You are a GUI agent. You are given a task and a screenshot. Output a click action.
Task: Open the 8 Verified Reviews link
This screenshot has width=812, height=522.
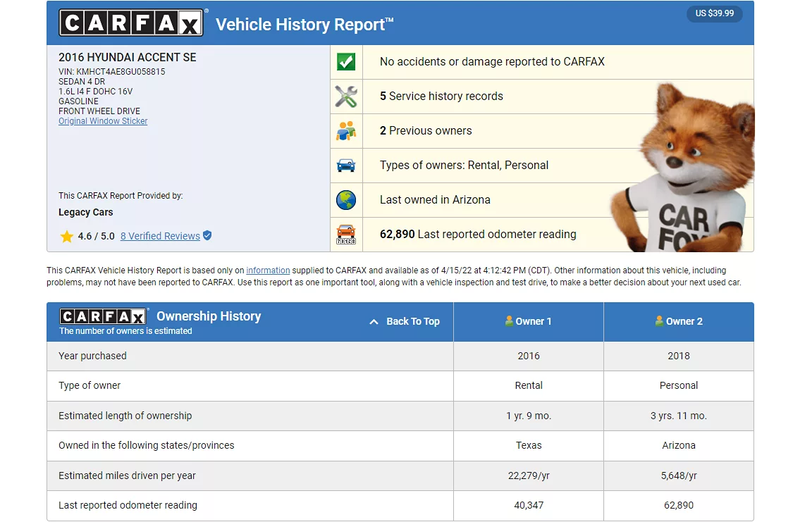click(x=160, y=237)
